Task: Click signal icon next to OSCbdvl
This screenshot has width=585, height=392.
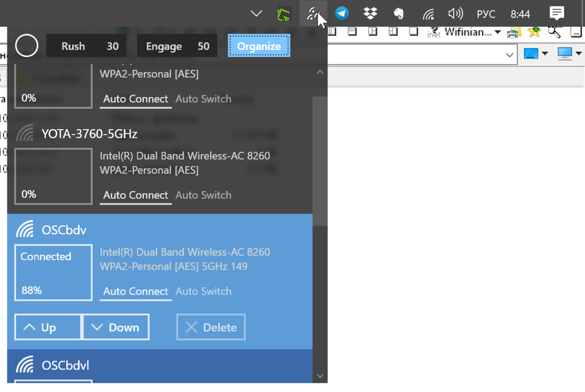Action: coord(25,365)
